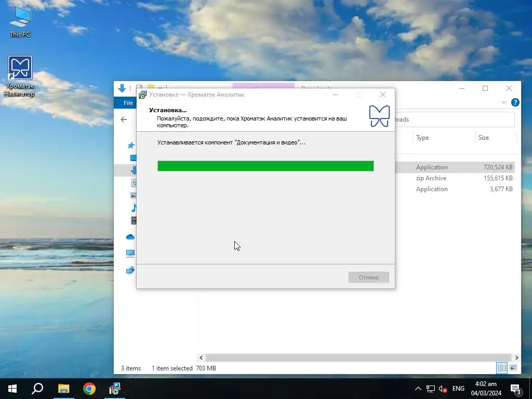Click the 155,615 KB size cell
Screen dimensions: 532x399
pos(498,178)
